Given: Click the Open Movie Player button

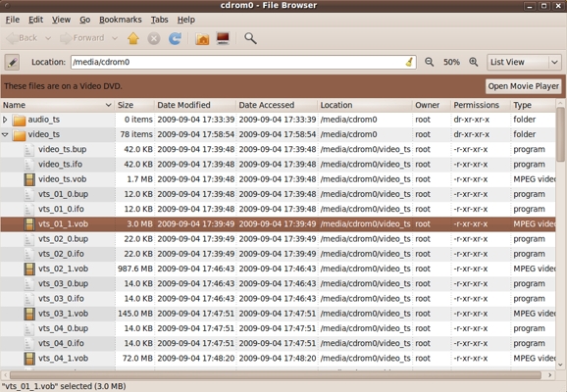Looking at the screenshot, I should coord(523,86).
